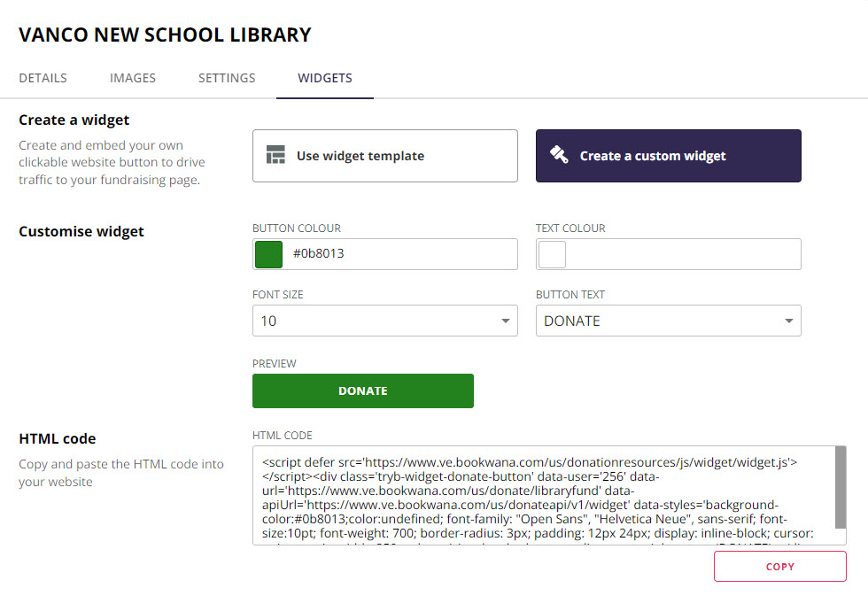The height and width of the screenshot is (611, 868).
Task: Click the HTML code box scrollbar
Action: (840, 487)
